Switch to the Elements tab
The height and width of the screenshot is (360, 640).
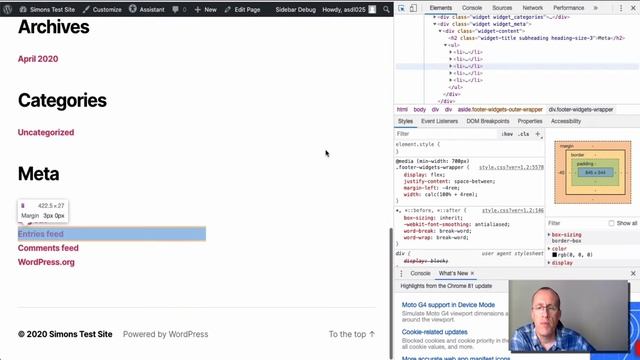coord(441,8)
